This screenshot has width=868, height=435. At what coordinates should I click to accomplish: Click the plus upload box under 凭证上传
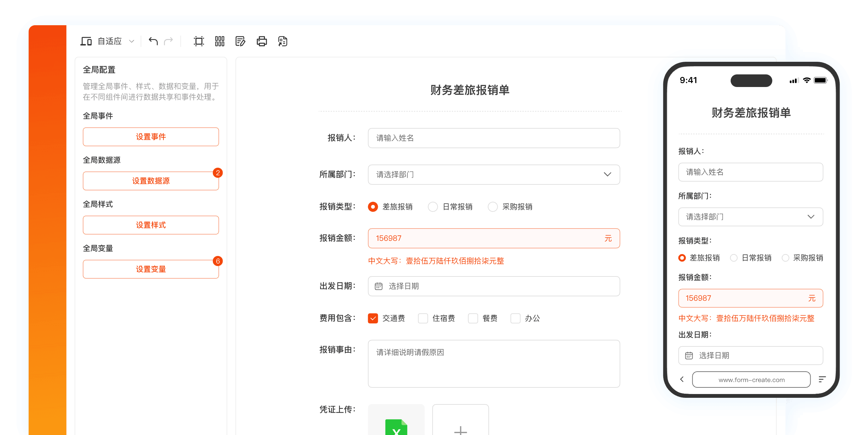tap(460, 420)
